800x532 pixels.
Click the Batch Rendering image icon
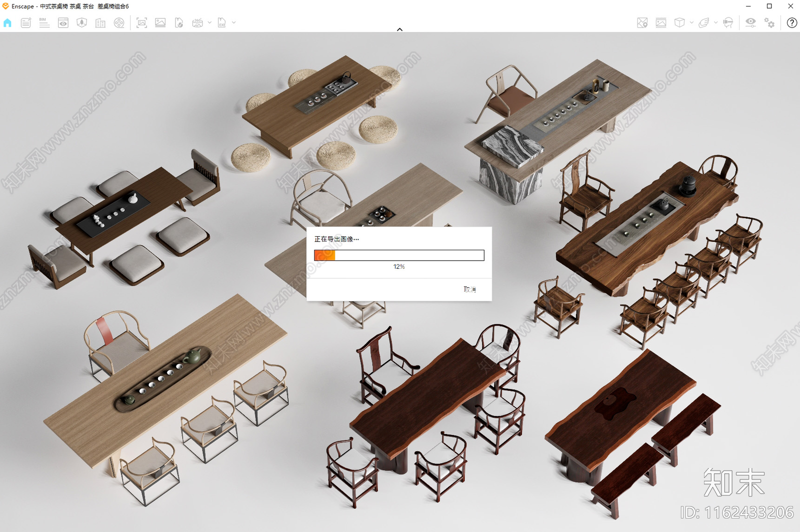coord(160,23)
